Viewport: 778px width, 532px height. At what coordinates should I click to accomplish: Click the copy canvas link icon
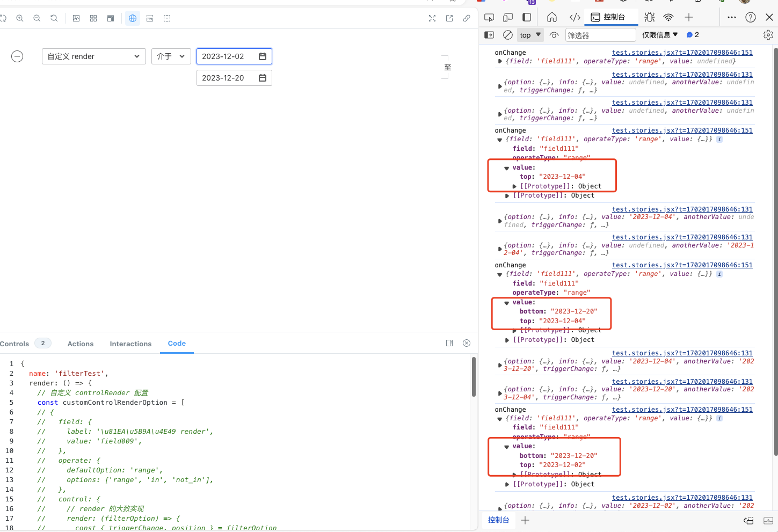click(x=467, y=18)
